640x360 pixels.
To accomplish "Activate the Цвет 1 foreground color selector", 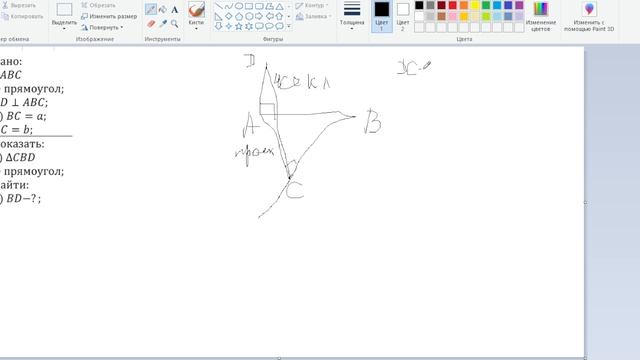I will tap(382, 16).
